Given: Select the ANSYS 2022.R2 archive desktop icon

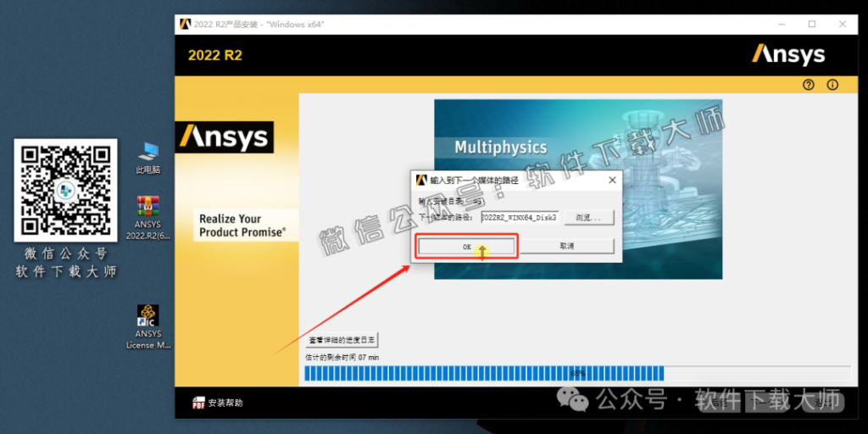Looking at the screenshot, I should click(x=147, y=218).
